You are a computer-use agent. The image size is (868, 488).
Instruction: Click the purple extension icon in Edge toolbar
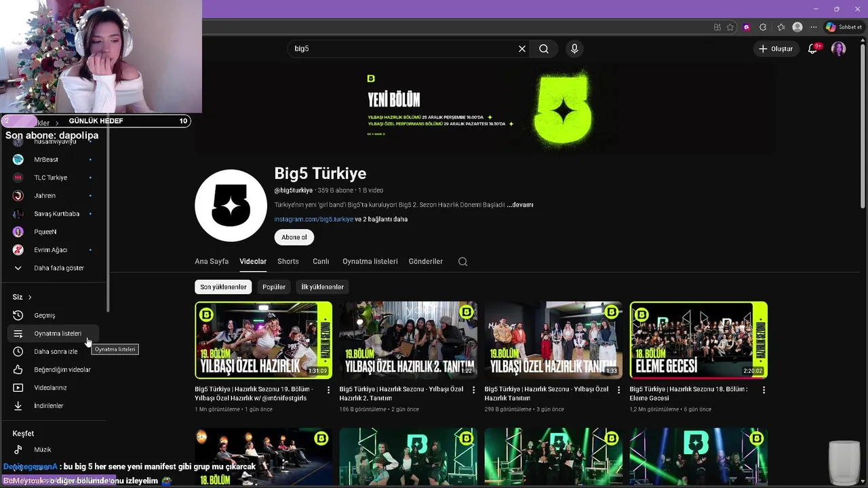(747, 27)
